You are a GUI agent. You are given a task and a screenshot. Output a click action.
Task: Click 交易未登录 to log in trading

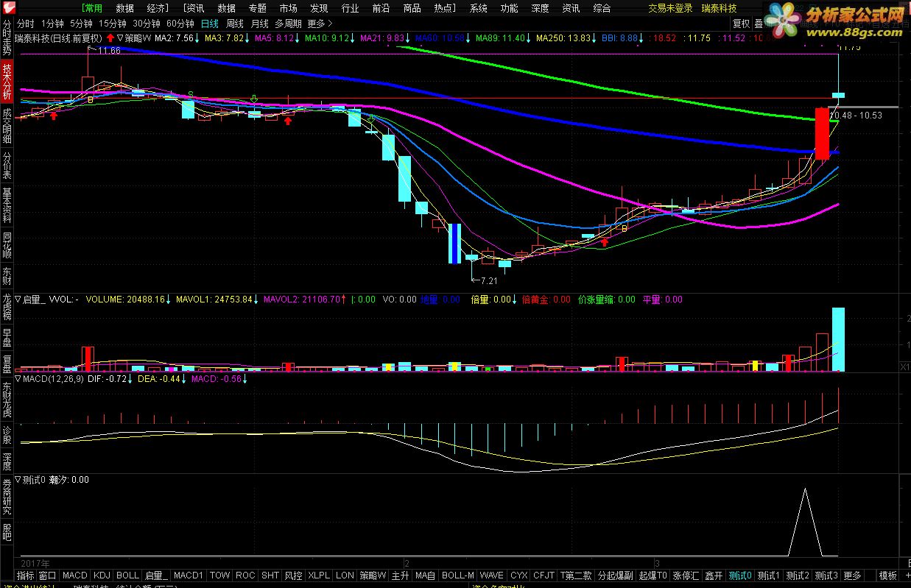click(670, 8)
